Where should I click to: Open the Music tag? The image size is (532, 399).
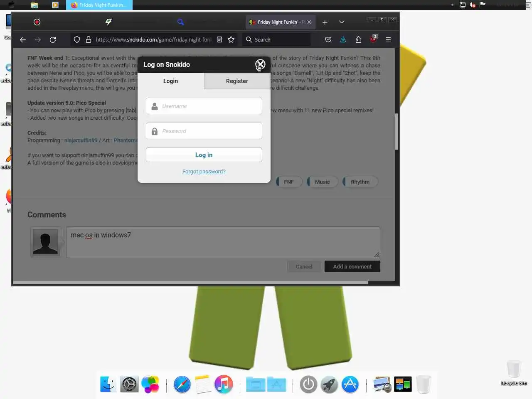[x=322, y=182]
